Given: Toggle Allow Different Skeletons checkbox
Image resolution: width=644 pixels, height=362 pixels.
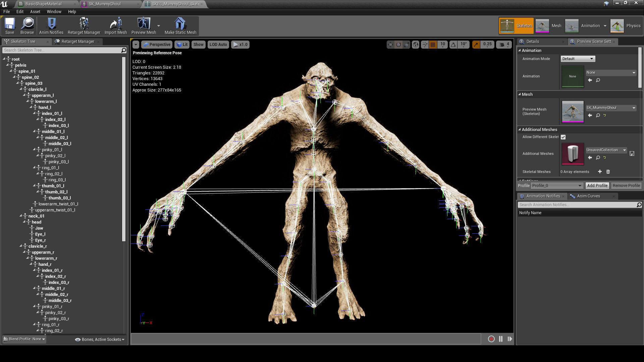Looking at the screenshot, I should pos(563,137).
